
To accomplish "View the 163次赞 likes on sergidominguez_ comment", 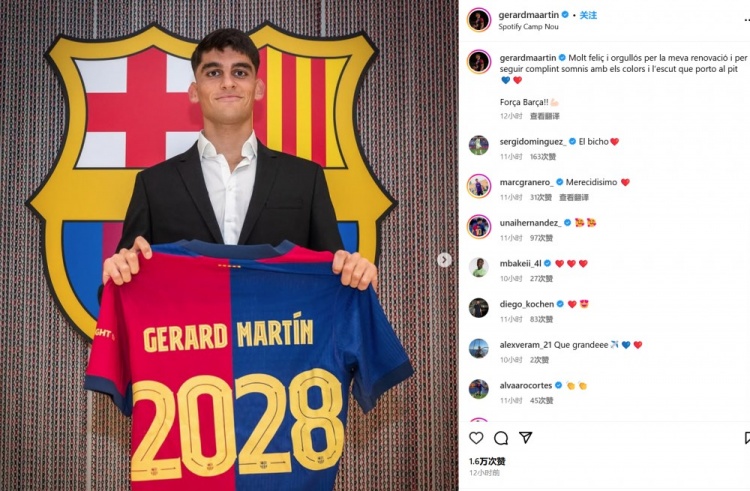I will pos(542,156).
